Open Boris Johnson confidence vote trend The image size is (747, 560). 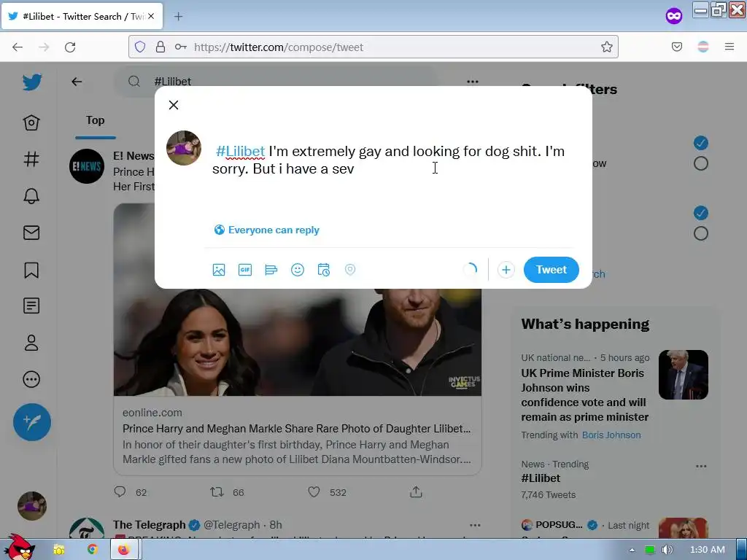pos(585,394)
